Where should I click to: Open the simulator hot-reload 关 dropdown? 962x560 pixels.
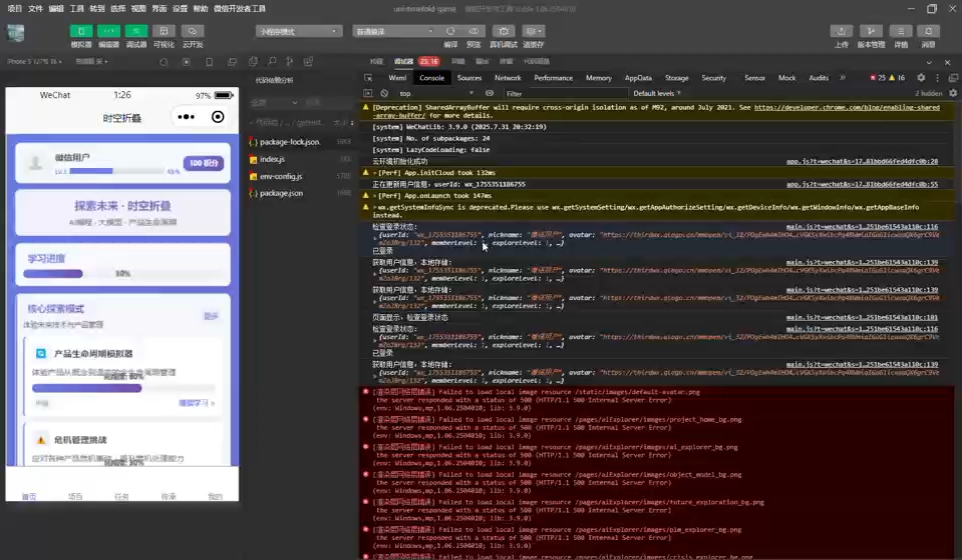pos(91,61)
